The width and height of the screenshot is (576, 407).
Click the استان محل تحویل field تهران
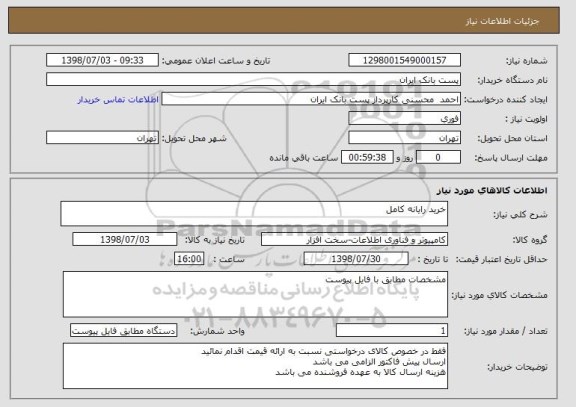[404, 138]
